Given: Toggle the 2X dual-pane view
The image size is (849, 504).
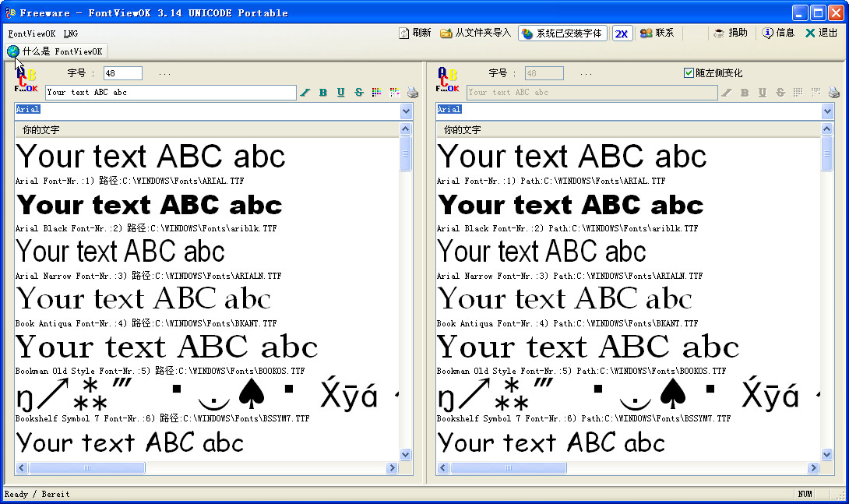Looking at the screenshot, I should (x=622, y=33).
